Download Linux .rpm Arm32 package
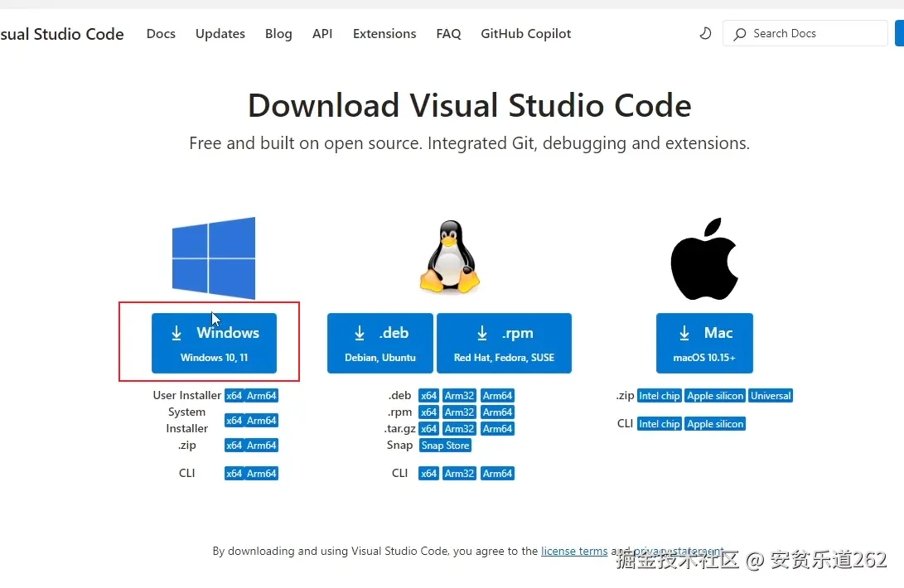This screenshot has height=588, width=904. 460,412
